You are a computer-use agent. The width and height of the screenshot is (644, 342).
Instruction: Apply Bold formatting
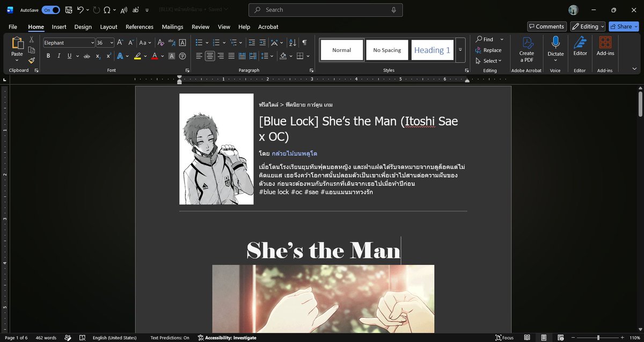[x=48, y=56]
